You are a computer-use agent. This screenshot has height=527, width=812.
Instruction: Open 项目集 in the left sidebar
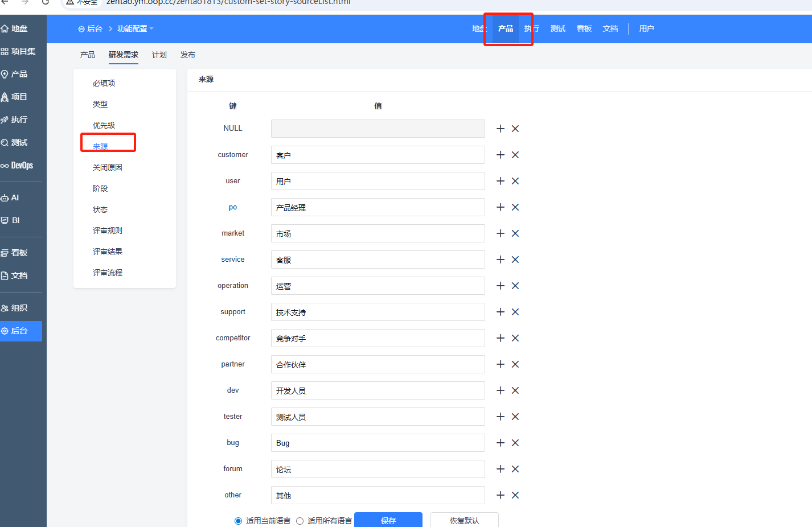[19, 51]
